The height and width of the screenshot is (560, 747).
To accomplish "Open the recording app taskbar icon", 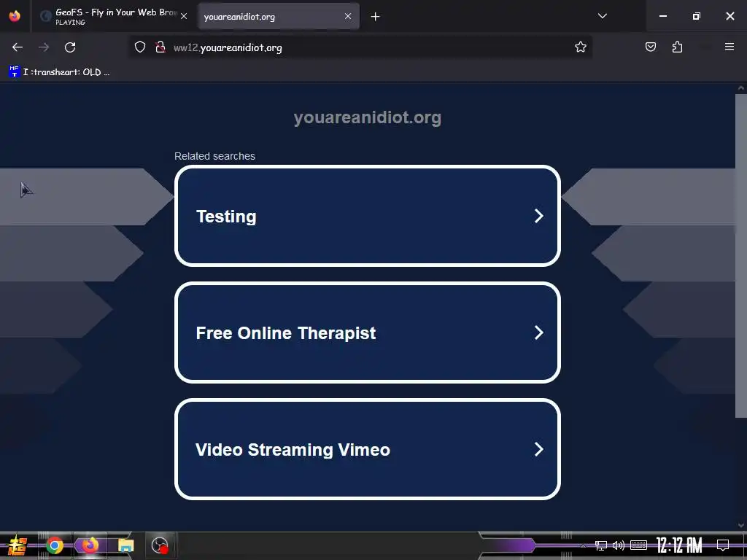I will tap(160, 545).
